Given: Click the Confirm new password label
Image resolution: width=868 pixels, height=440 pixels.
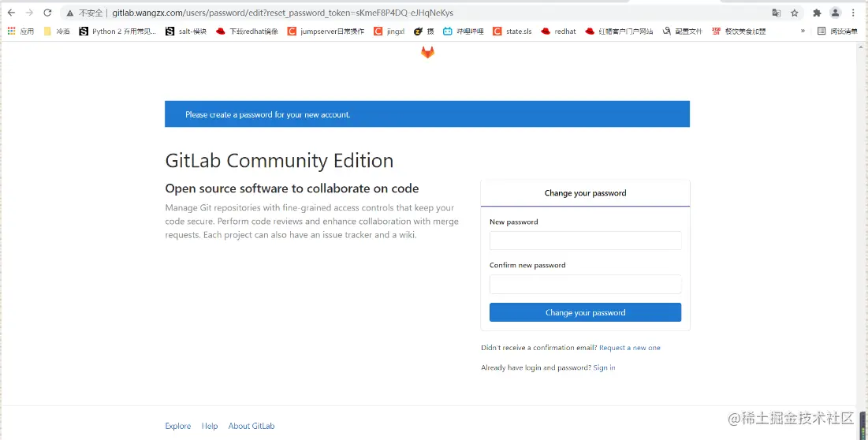Looking at the screenshot, I should click(x=527, y=265).
